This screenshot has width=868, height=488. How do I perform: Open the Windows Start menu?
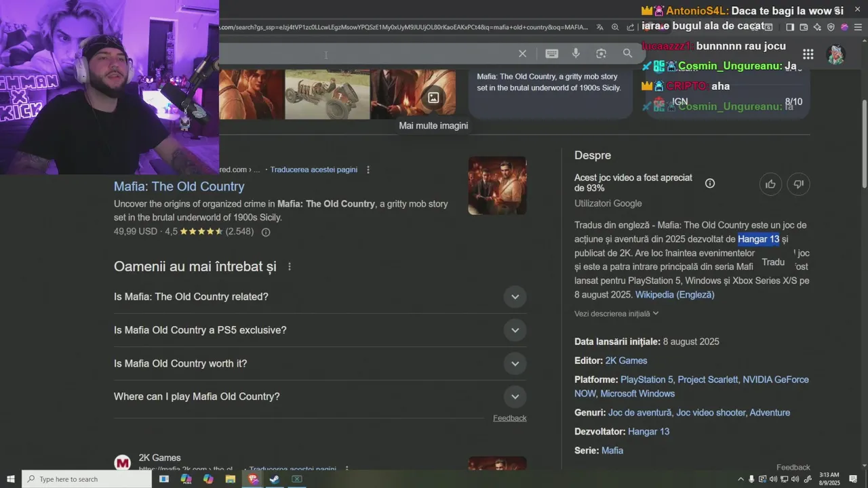coord(10,479)
